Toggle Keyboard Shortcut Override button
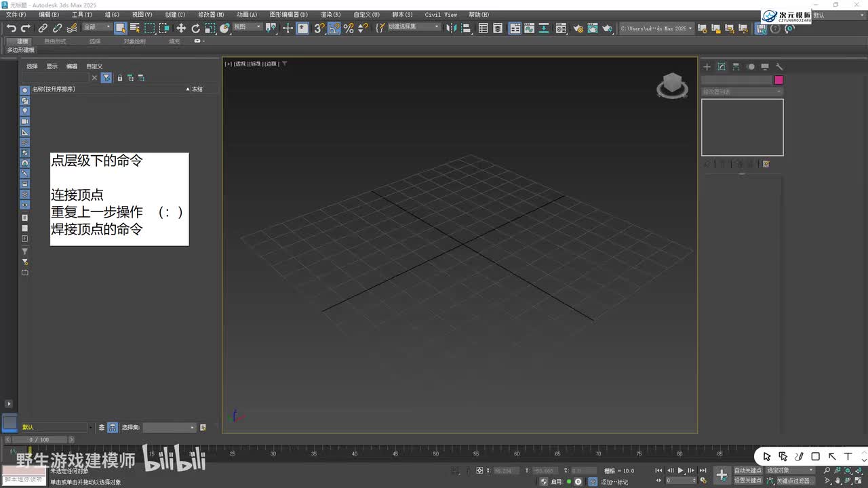Screen dimensions: 868x488 (x=302, y=28)
